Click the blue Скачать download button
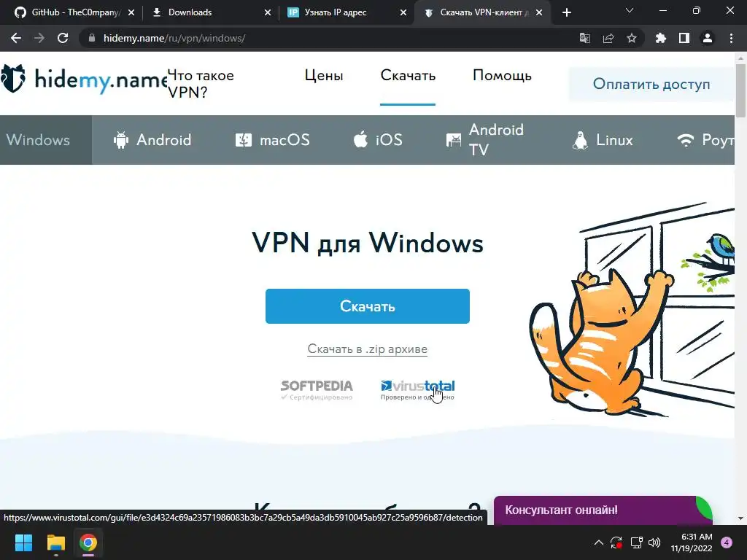The width and height of the screenshot is (747, 560). point(368,306)
